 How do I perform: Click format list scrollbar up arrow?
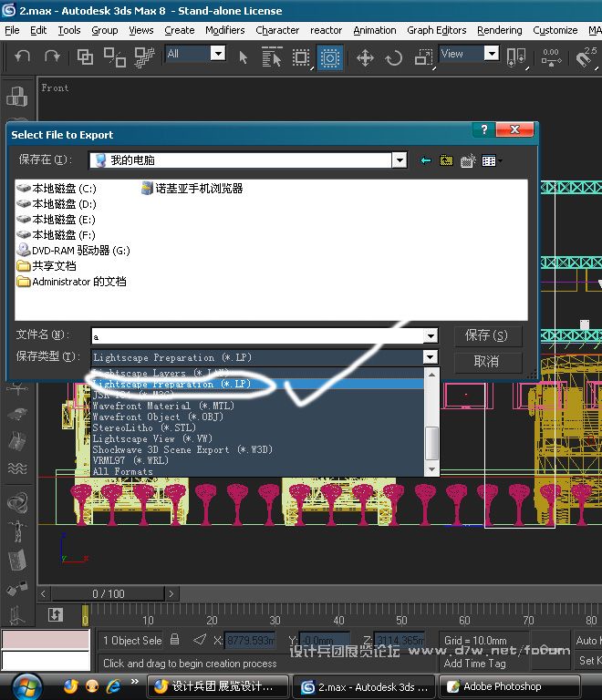click(431, 376)
